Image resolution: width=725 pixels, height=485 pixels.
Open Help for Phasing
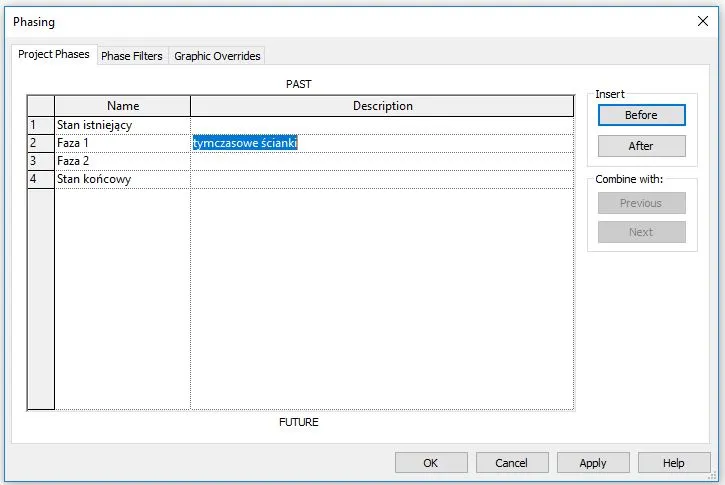pyautogui.click(x=673, y=463)
